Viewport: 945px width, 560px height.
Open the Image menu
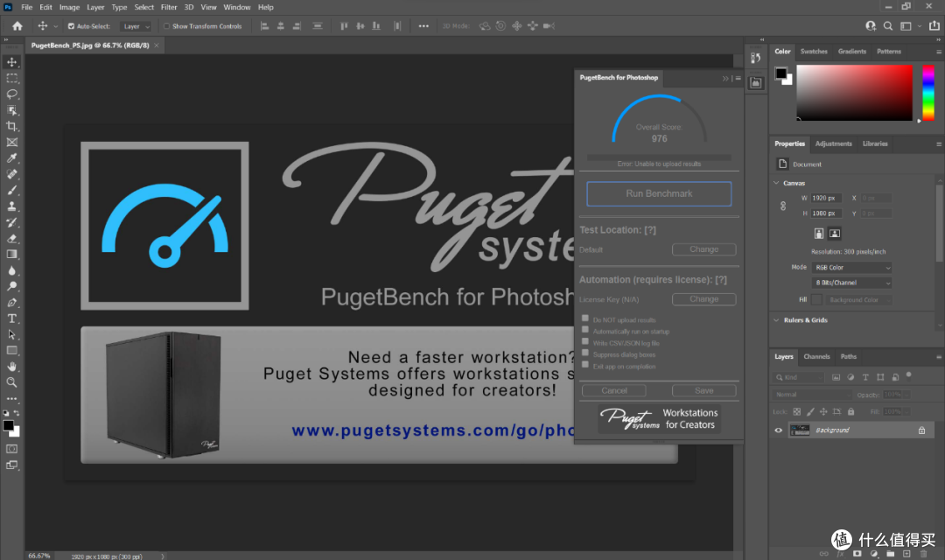69,7
